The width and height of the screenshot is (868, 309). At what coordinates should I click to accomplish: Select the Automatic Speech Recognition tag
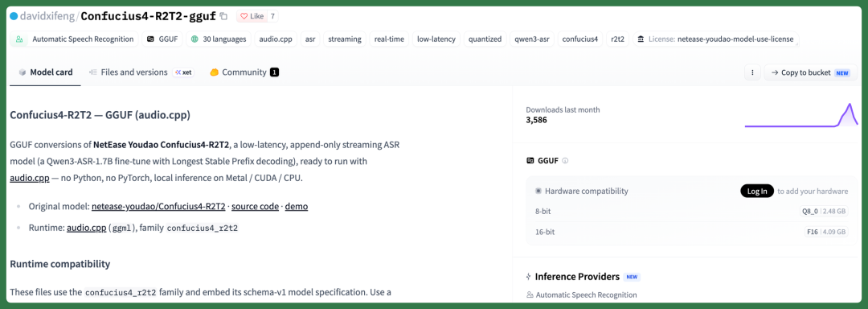pyautogui.click(x=74, y=39)
